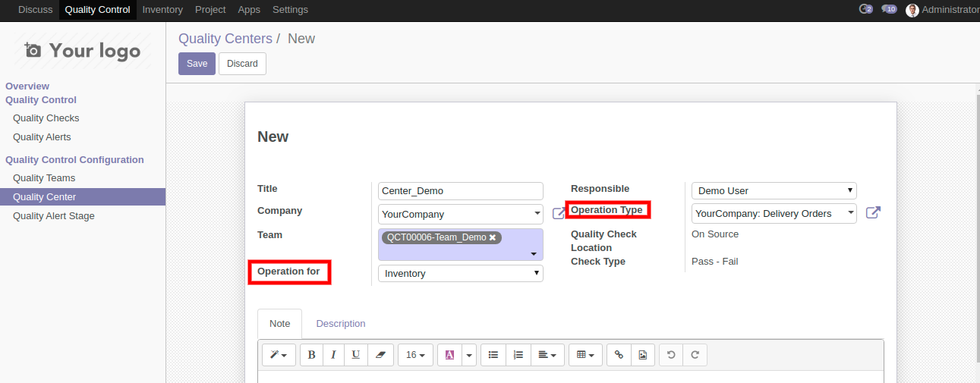Image resolution: width=980 pixels, height=383 pixels.
Task: Click the insert image icon
Action: click(642, 355)
